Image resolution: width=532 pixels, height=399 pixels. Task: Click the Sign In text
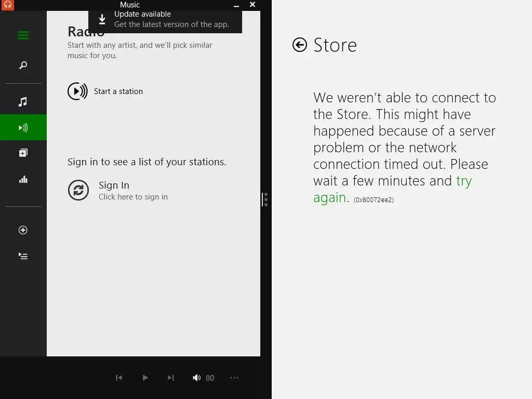tap(114, 185)
